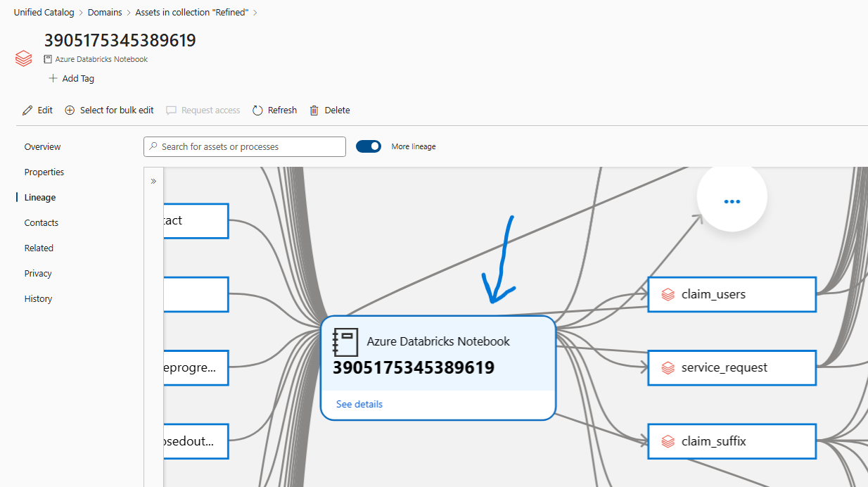868x487 pixels.
Task: Click the small notebook icon under the title
Action: pos(48,60)
